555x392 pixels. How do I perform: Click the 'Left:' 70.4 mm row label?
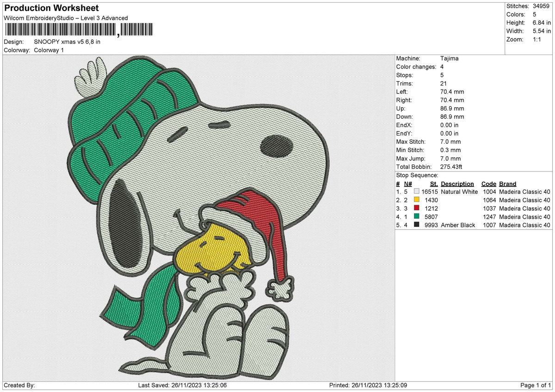click(401, 92)
